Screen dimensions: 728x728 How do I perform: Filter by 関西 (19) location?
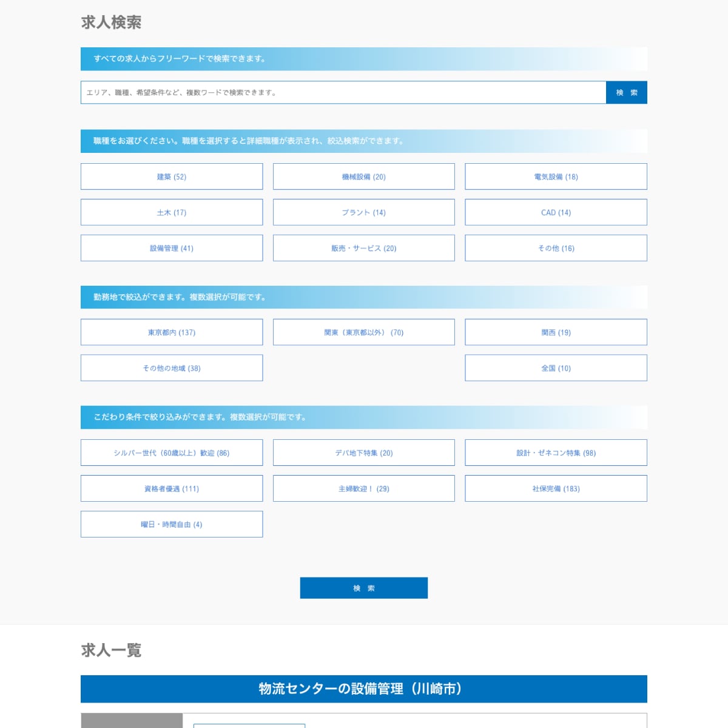(x=556, y=332)
